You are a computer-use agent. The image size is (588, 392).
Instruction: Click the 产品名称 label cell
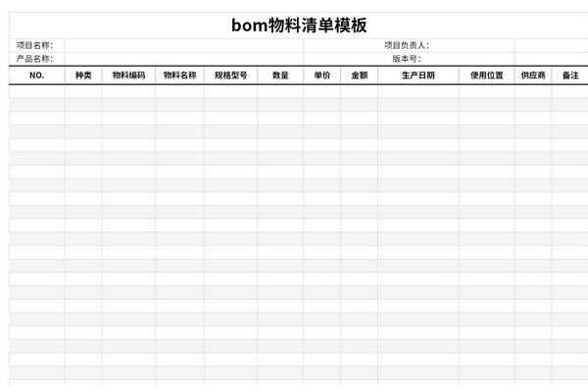35,59
